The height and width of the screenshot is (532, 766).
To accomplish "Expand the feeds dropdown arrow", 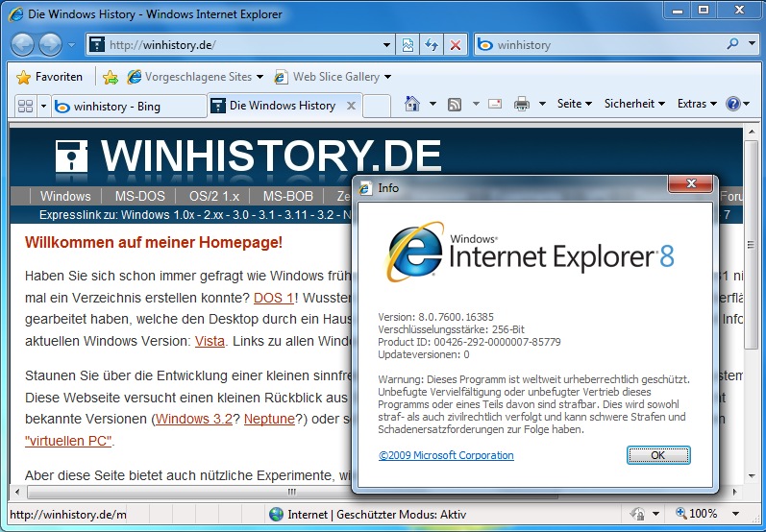I will pyautogui.click(x=476, y=104).
